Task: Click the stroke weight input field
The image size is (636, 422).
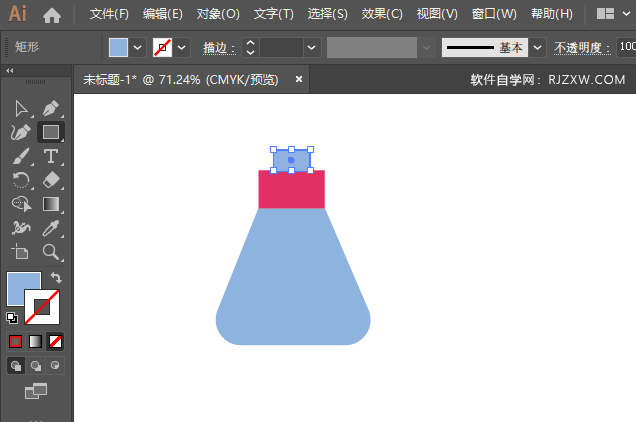Action: 281,48
